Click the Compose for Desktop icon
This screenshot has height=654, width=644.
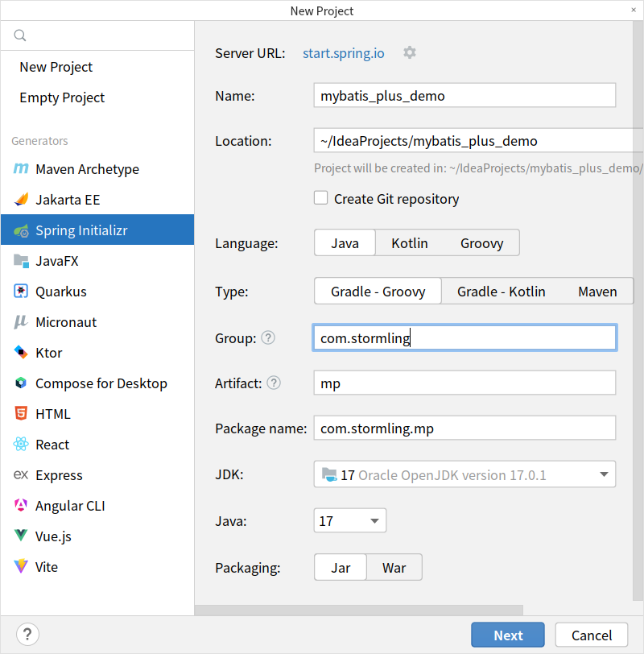coord(21,383)
